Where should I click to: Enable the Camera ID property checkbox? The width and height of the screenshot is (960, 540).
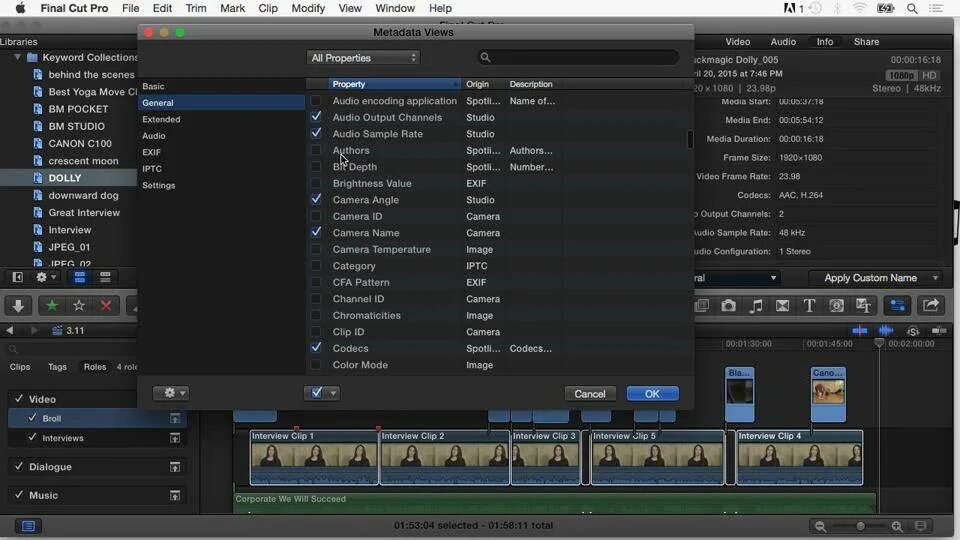point(316,216)
